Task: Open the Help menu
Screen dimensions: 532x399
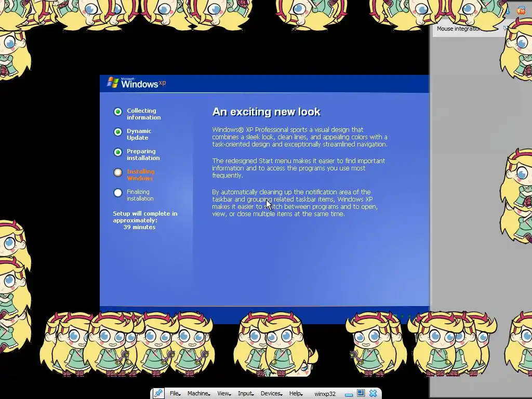Action: pos(296,394)
